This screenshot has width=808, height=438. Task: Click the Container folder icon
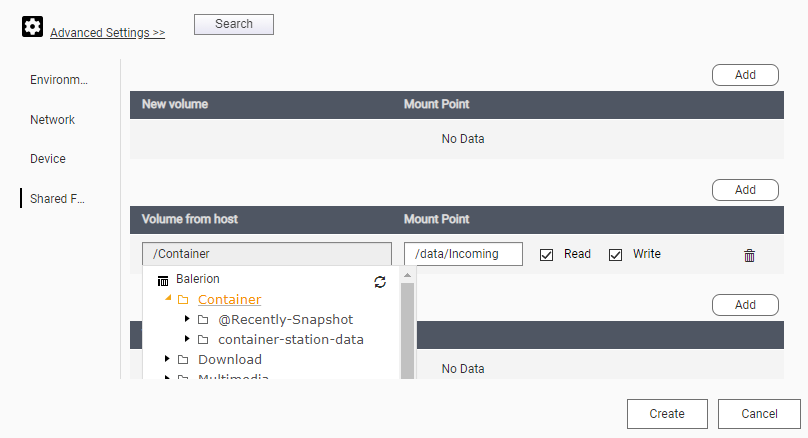pyautogui.click(x=183, y=300)
